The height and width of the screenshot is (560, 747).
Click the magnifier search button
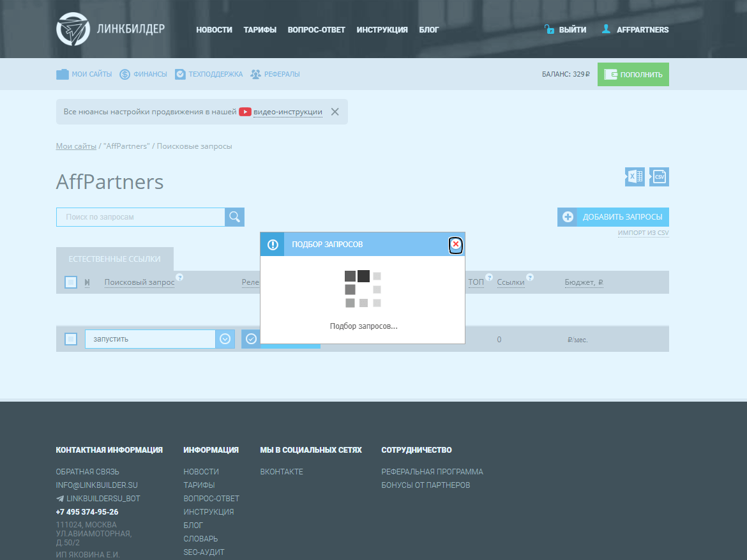(x=234, y=217)
